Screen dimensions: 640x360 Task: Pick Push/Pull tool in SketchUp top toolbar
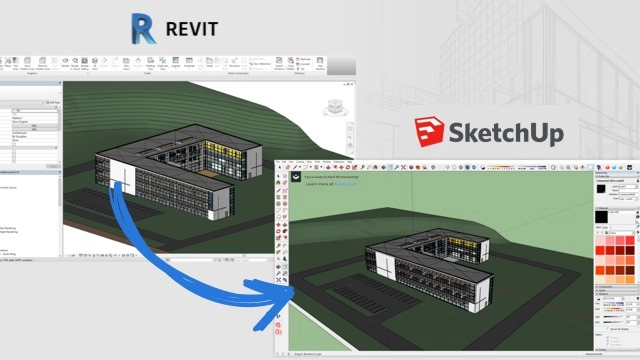pos(328,167)
